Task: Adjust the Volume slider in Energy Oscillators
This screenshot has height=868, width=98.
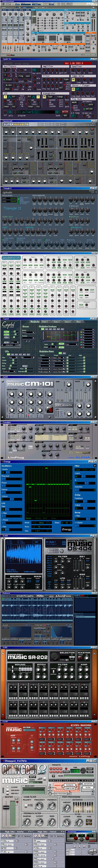Action: tap(12, 472)
